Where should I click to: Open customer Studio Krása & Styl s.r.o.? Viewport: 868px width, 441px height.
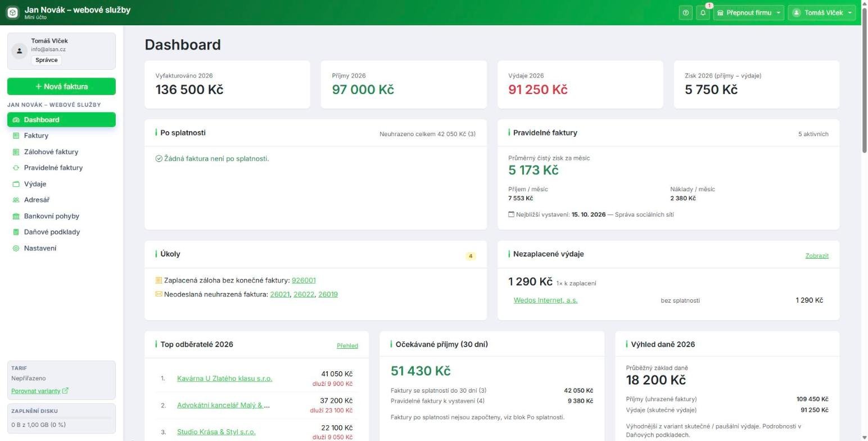point(216,432)
